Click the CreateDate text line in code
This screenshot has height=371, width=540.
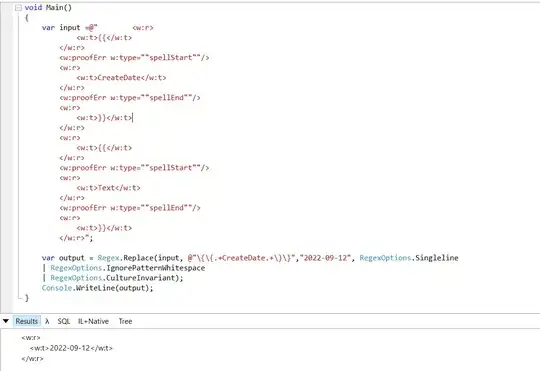(121, 78)
